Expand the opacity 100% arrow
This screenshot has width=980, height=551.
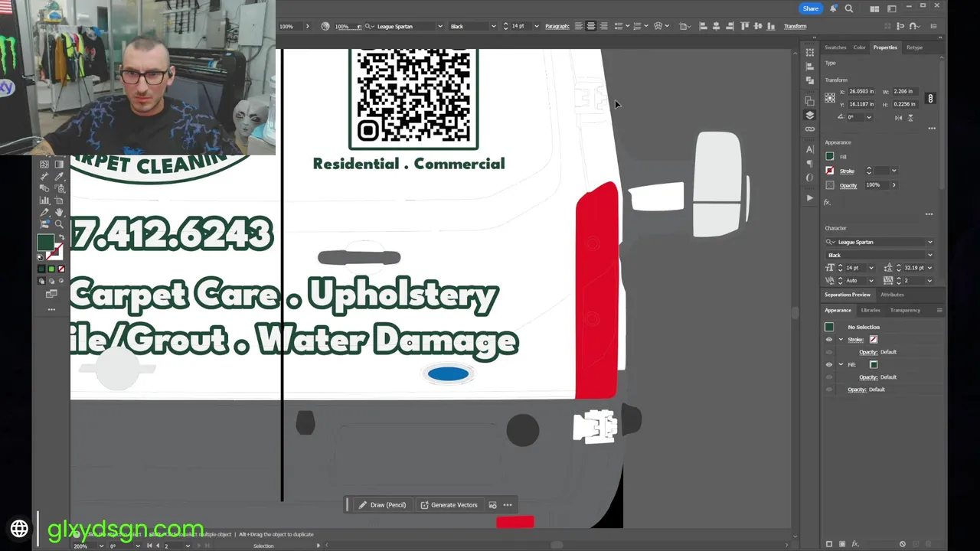(x=893, y=185)
